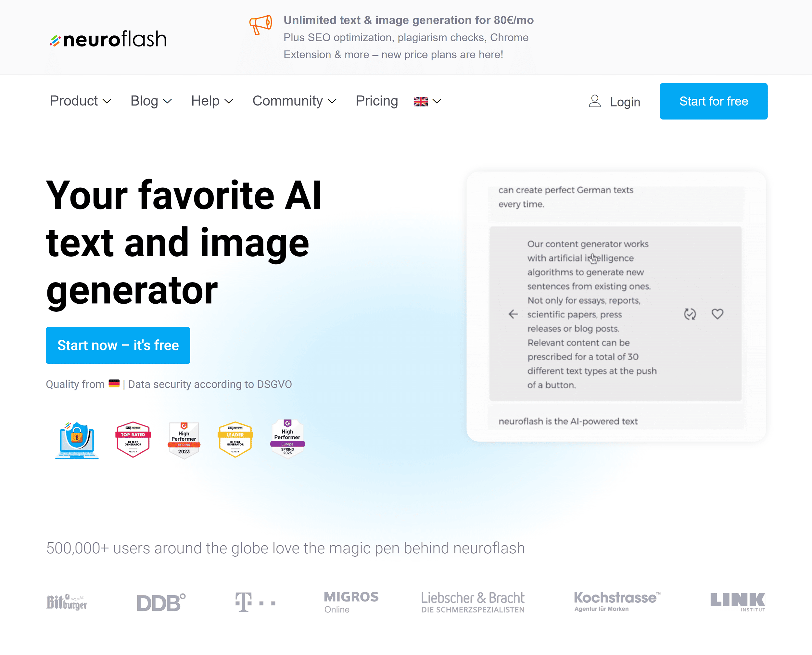The width and height of the screenshot is (812, 655).
Task: Click the refresh/regenerate icon on content card
Action: point(691,314)
